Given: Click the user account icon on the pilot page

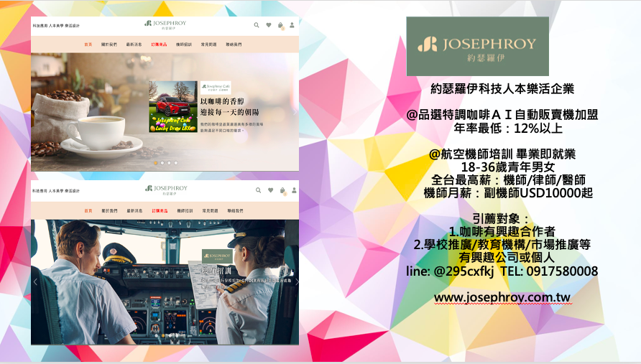Looking at the screenshot, I should point(293,190).
